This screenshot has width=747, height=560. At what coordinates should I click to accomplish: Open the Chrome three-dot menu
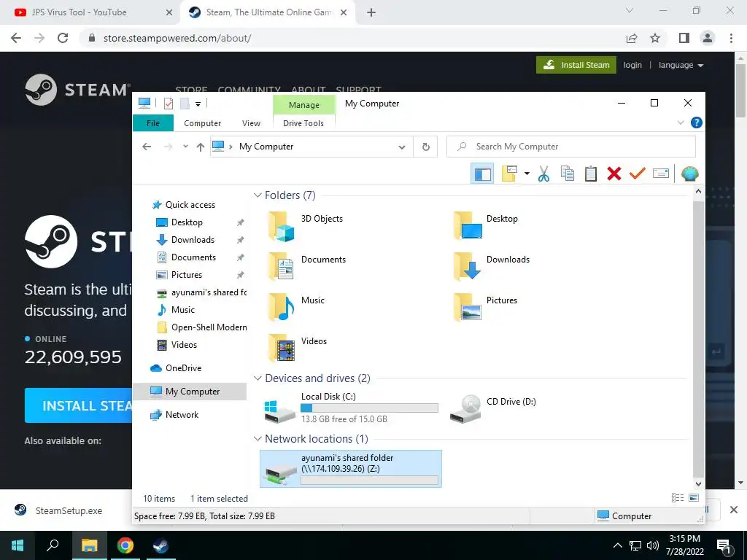pyautogui.click(x=731, y=38)
